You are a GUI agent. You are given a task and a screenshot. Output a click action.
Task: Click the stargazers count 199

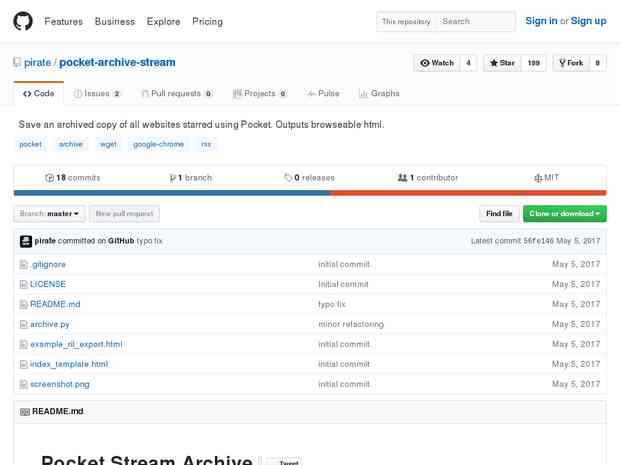tap(534, 63)
